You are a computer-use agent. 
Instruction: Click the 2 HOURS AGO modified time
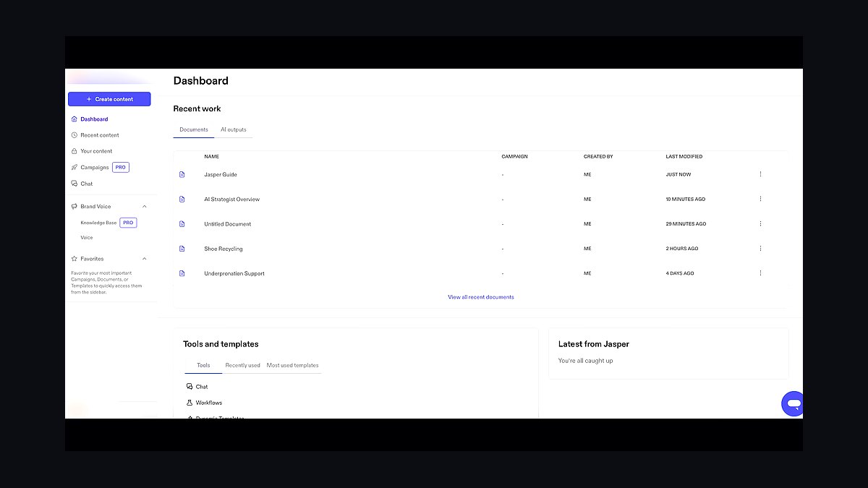682,249
